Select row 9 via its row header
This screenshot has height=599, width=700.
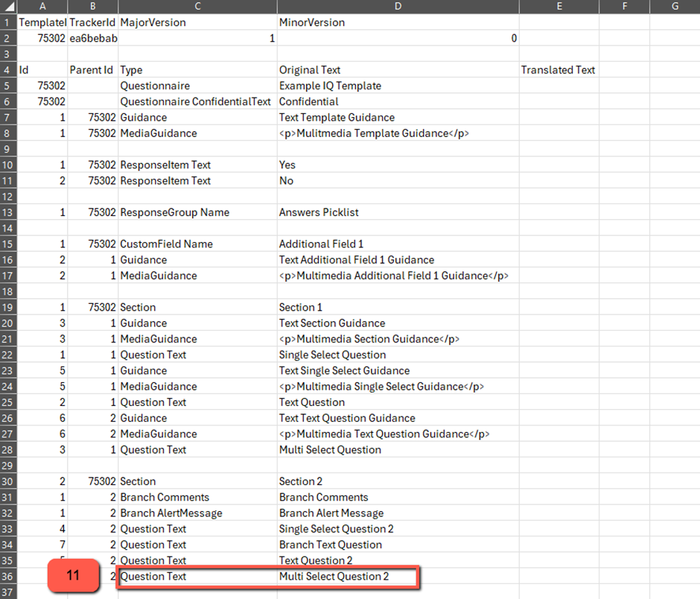pos(7,149)
